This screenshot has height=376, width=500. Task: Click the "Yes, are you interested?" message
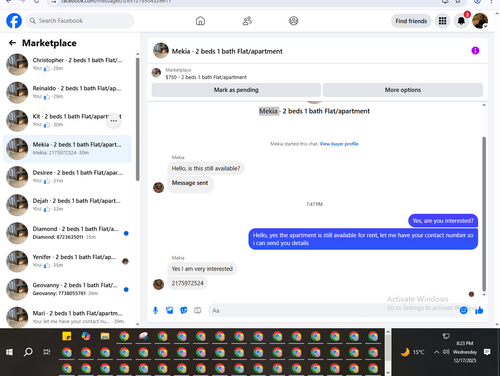click(x=443, y=221)
